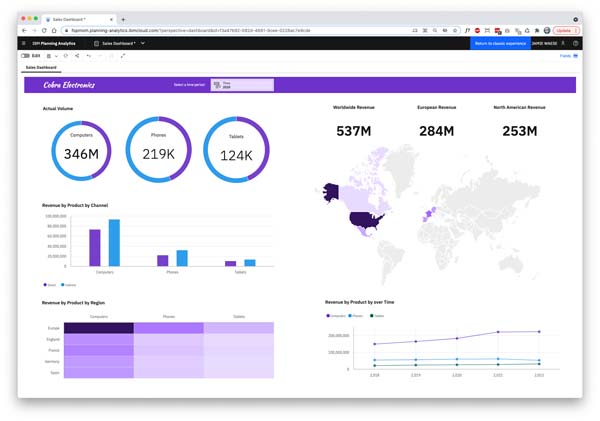
Task: Click the undo arrow in the toolbar
Action: click(x=89, y=56)
